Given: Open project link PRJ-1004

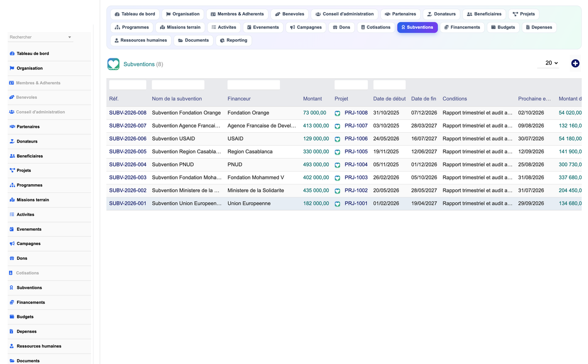Looking at the screenshot, I should tap(356, 165).
